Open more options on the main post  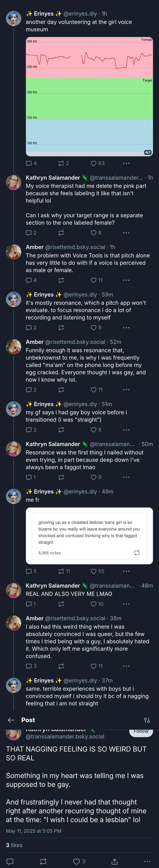[148, 861]
